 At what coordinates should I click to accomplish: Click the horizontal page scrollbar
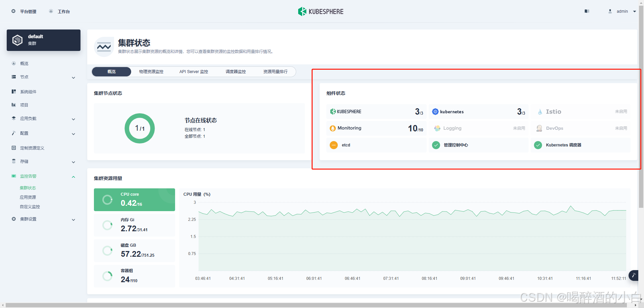(316, 305)
